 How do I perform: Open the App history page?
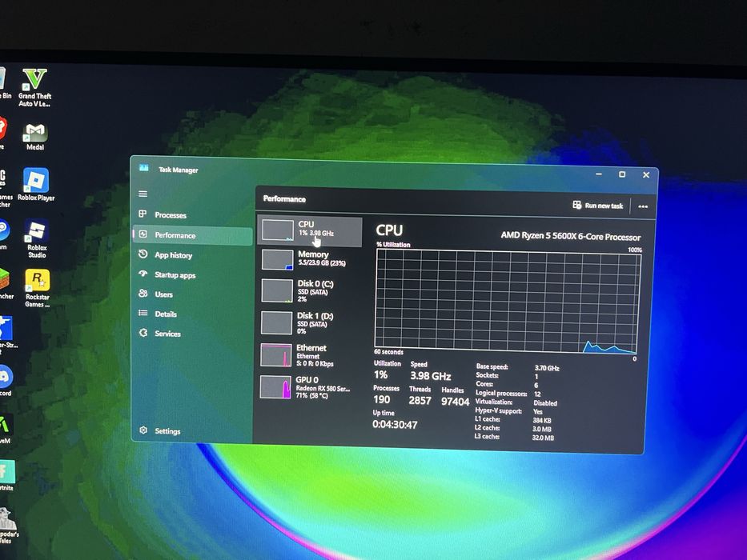192,255
